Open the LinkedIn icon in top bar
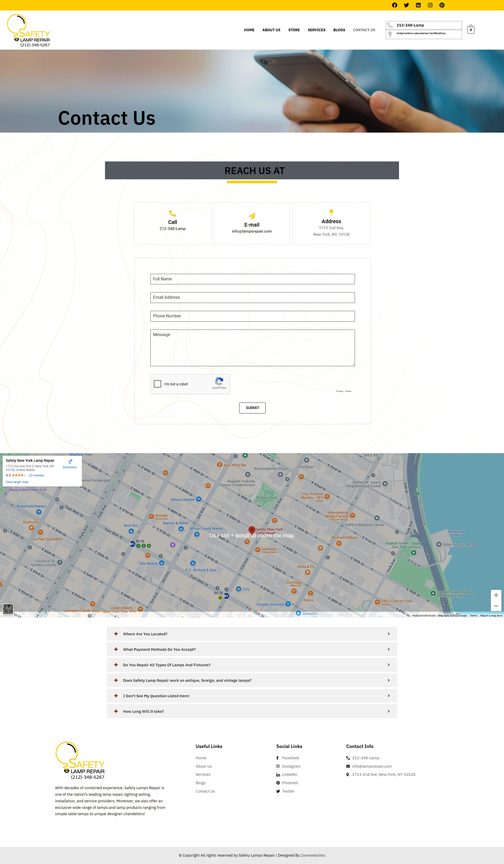This screenshot has height=864, width=504. click(418, 5)
